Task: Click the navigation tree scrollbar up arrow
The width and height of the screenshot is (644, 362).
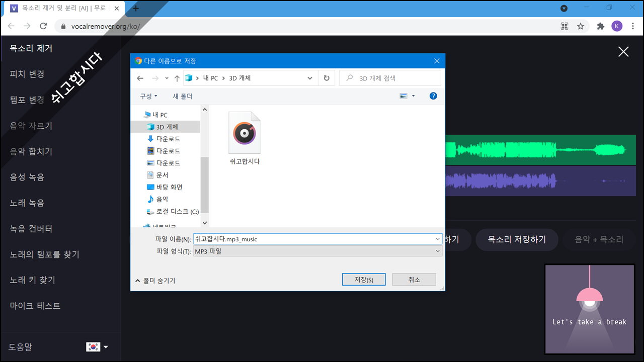Action: (x=204, y=109)
